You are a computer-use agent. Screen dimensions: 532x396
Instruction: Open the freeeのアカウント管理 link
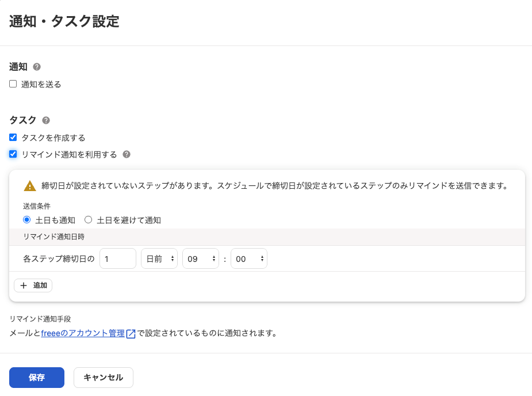coord(83,333)
